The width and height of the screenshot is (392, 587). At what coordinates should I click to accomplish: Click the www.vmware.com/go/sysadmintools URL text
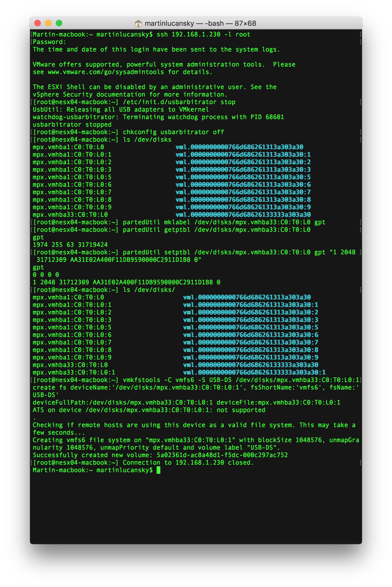(106, 72)
